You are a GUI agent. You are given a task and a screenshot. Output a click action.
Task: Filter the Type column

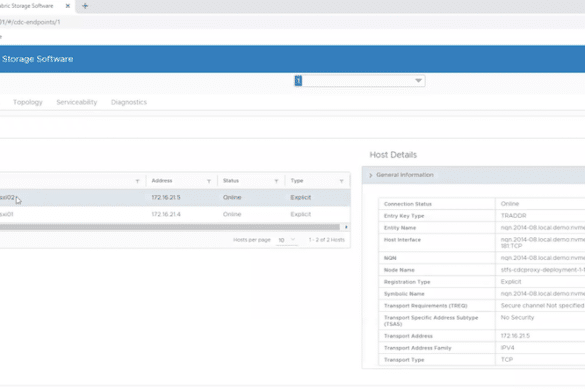point(341,181)
